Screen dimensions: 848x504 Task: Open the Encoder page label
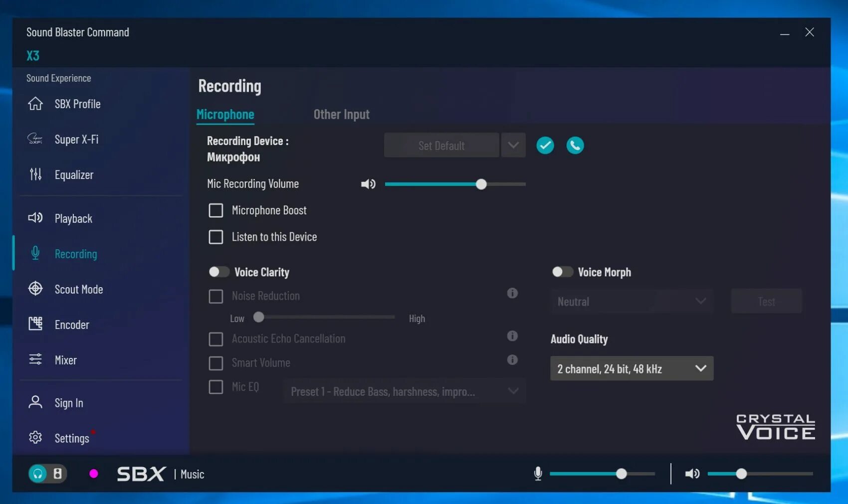[72, 325]
